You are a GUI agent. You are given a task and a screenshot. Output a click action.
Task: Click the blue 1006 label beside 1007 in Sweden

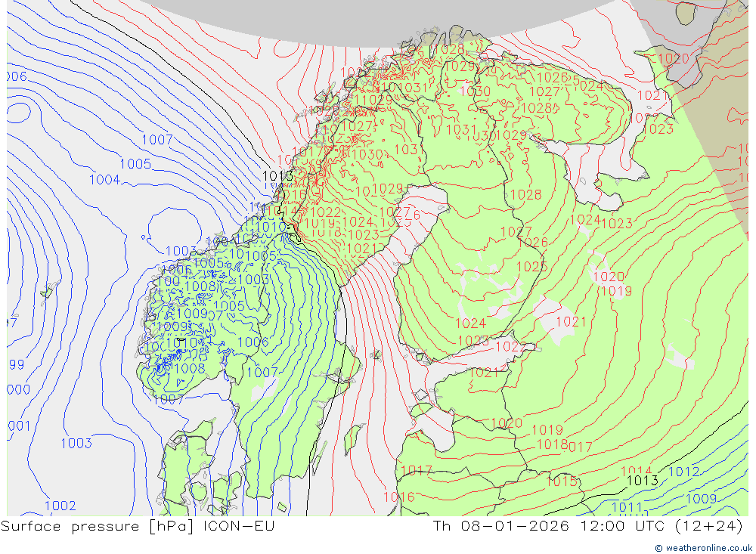pos(253,342)
